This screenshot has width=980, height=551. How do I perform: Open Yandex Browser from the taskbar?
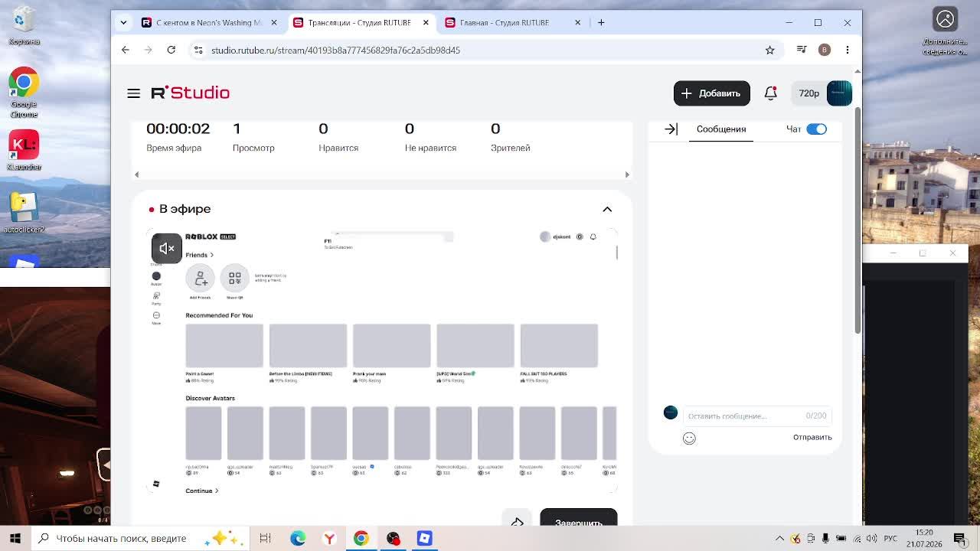click(x=329, y=538)
